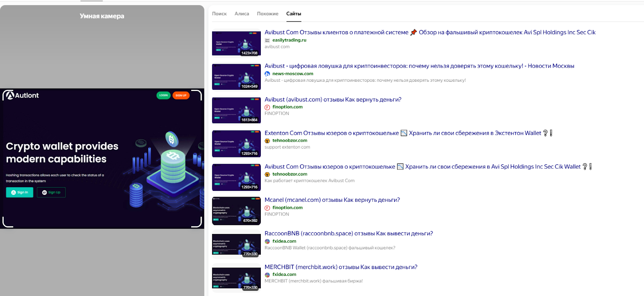The height and width of the screenshot is (296, 644).
Task: Click the 'Crypto wallet provides modern capabilities' headline
Action: [x=62, y=153]
